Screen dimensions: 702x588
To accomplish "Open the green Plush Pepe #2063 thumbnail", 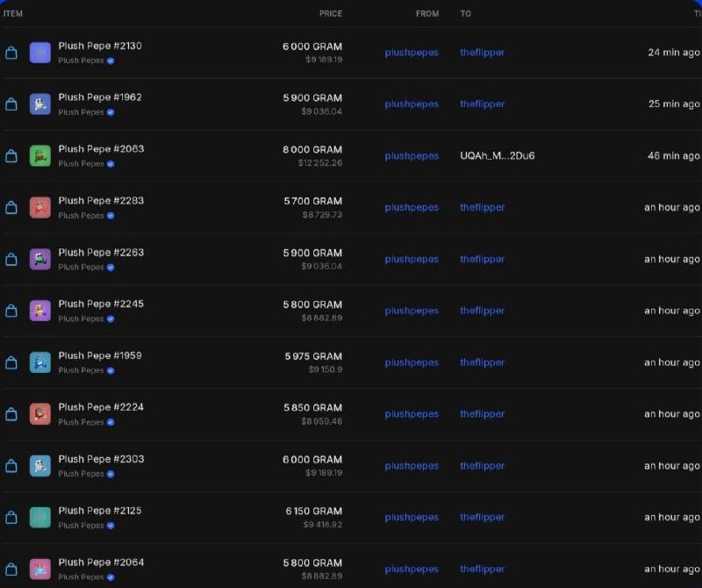I will pyautogui.click(x=40, y=156).
